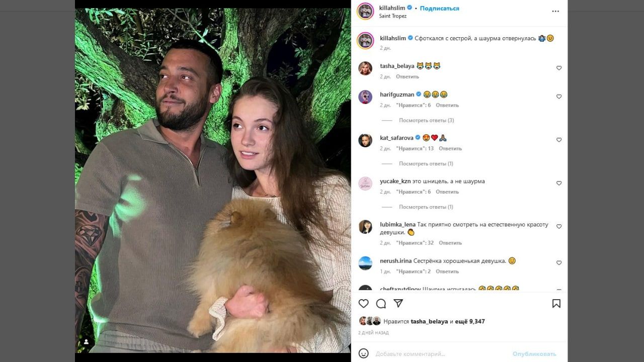Open the emoji picker in the comment field
The width and height of the screenshot is (644, 362).
click(363, 353)
